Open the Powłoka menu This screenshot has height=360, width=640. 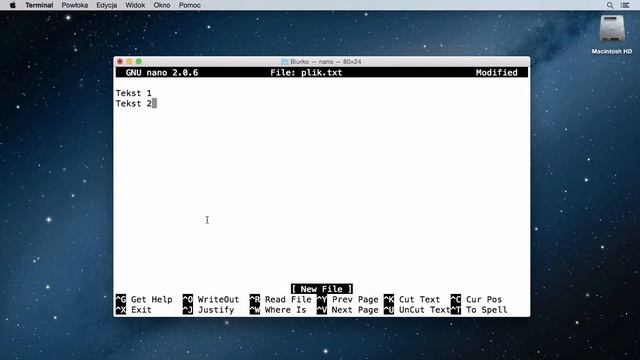(75, 5)
